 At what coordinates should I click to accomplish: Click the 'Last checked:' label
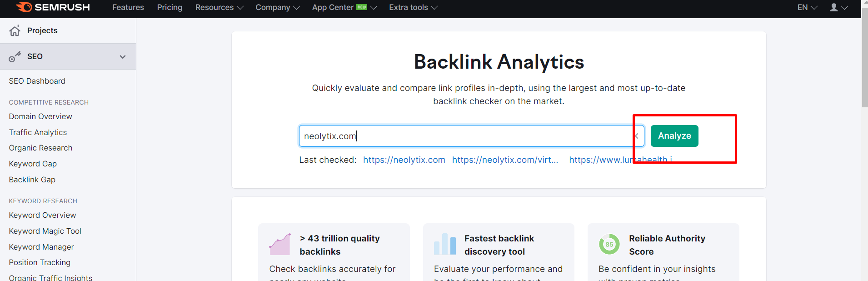click(x=328, y=160)
